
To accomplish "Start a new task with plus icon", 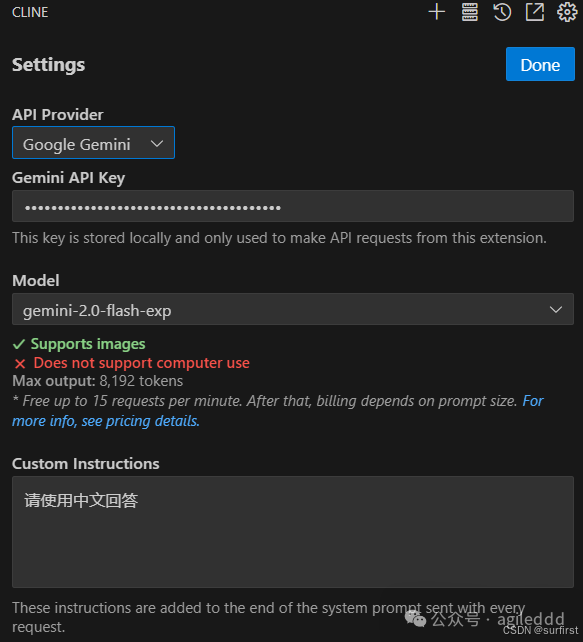I will click(436, 12).
